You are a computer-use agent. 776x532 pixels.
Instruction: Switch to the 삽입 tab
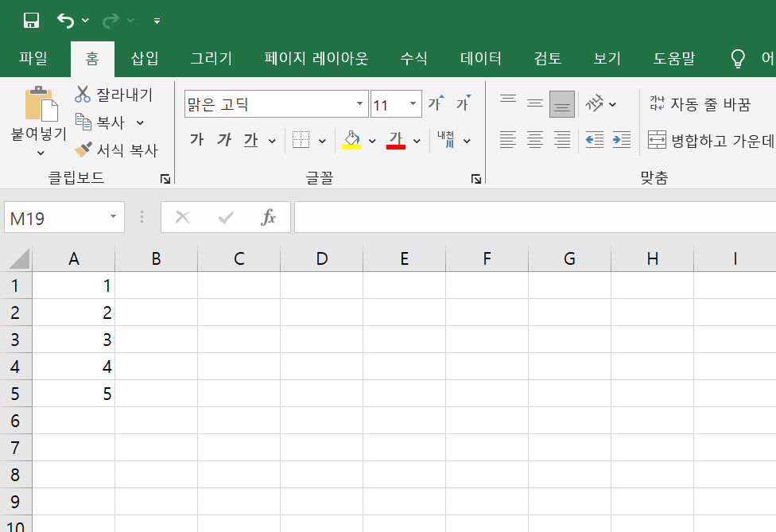(x=145, y=58)
